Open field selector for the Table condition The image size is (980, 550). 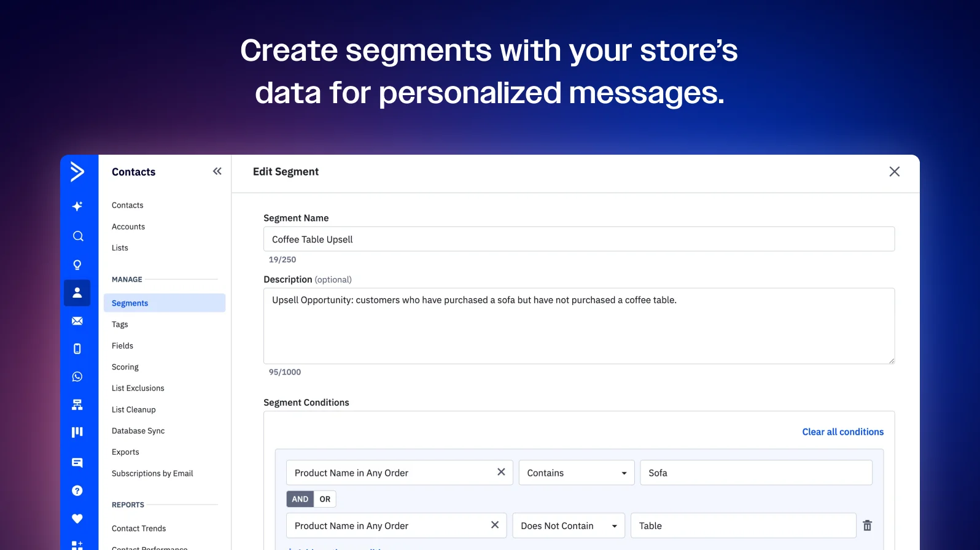[396, 525]
